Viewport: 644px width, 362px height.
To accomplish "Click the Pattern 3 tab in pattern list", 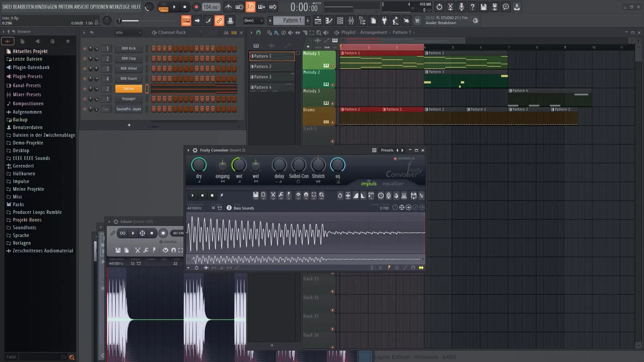I will click(x=272, y=76).
